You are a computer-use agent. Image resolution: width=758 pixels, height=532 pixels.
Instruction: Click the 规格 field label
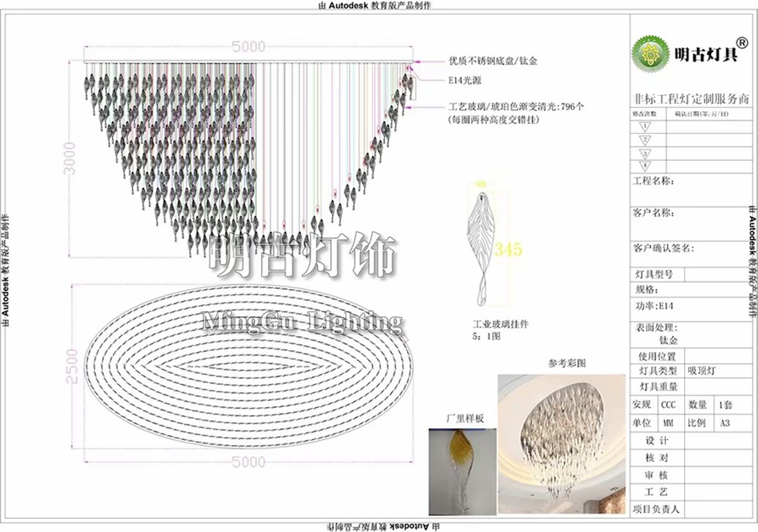pyautogui.click(x=647, y=290)
